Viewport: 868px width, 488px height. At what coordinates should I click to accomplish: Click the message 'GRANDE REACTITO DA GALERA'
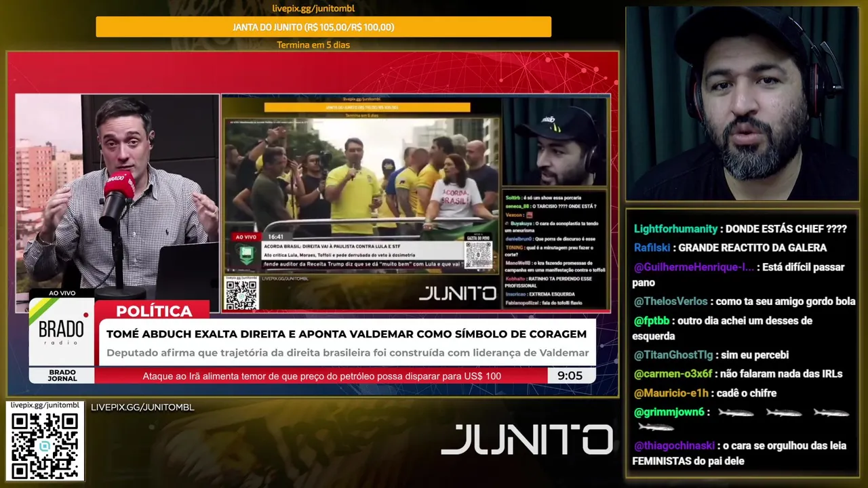[752, 248]
